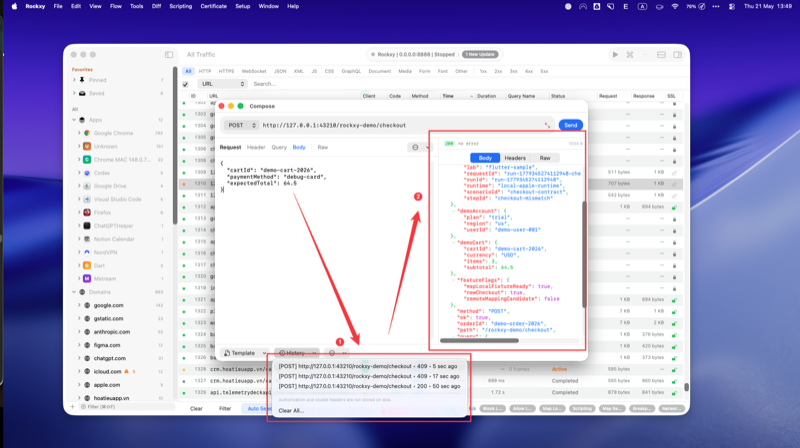Switch to the response Raw tab
The image size is (800, 448).
(545, 158)
